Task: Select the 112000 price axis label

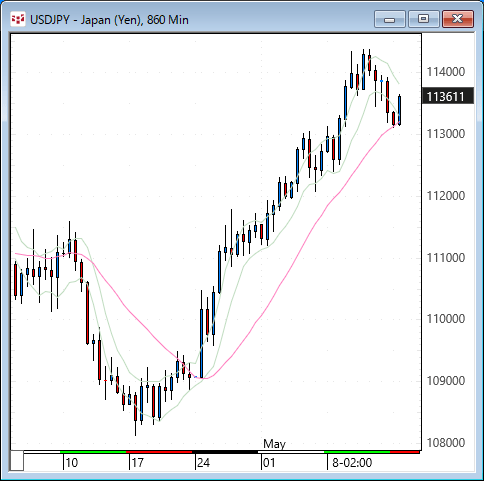Action: (x=445, y=196)
